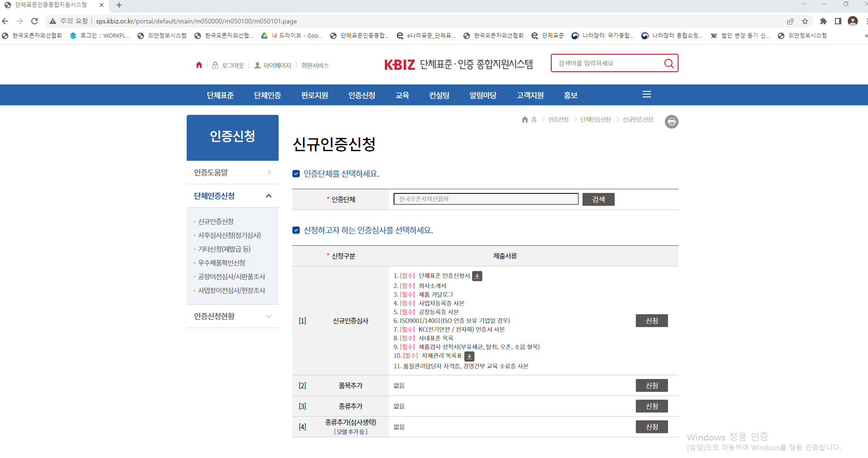Download the 단체표준 인증신청서 form file

click(477, 276)
